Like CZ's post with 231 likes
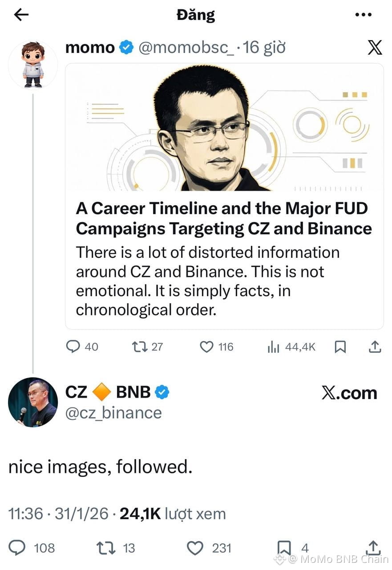Viewport: 392px width, 570px height. (x=194, y=548)
